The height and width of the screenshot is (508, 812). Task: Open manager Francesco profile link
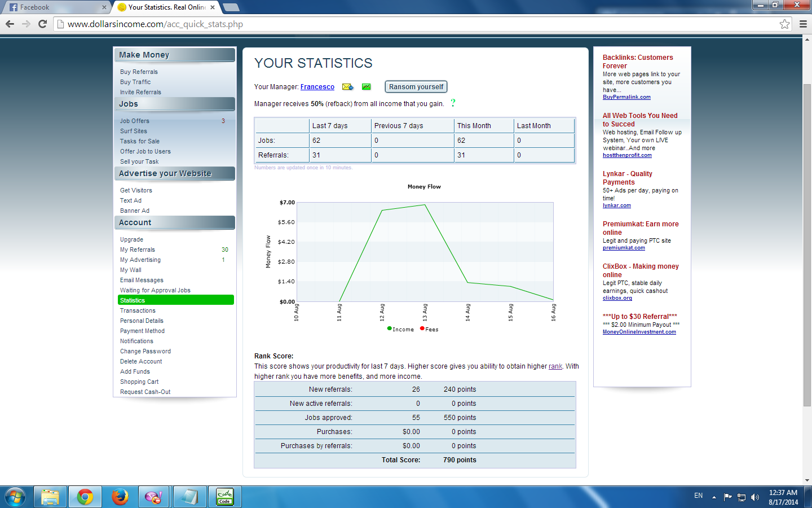317,87
